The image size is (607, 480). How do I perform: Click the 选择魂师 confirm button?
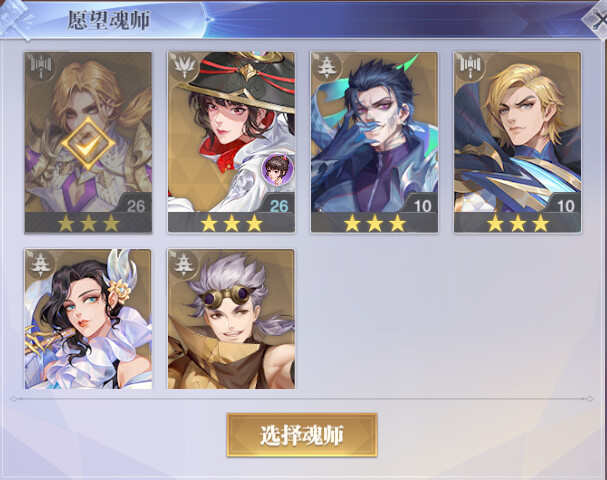302,435
